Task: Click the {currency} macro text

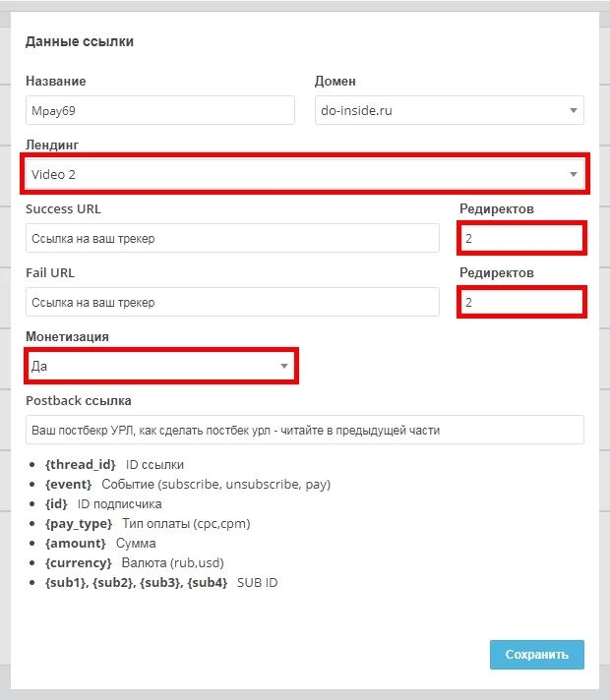Action: [x=78, y=563]
